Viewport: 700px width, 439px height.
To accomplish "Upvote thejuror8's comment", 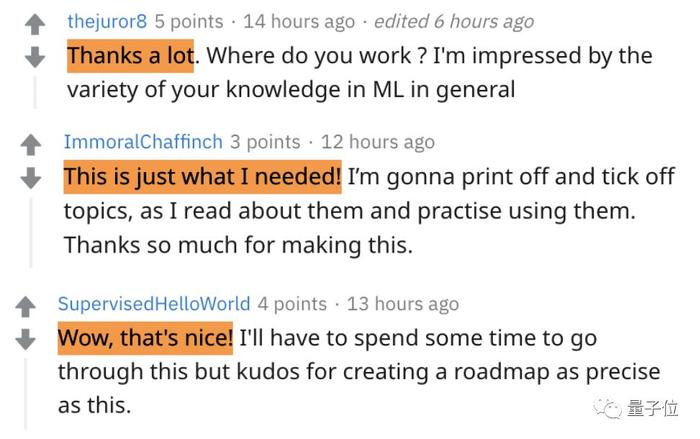I will point(35,25).
